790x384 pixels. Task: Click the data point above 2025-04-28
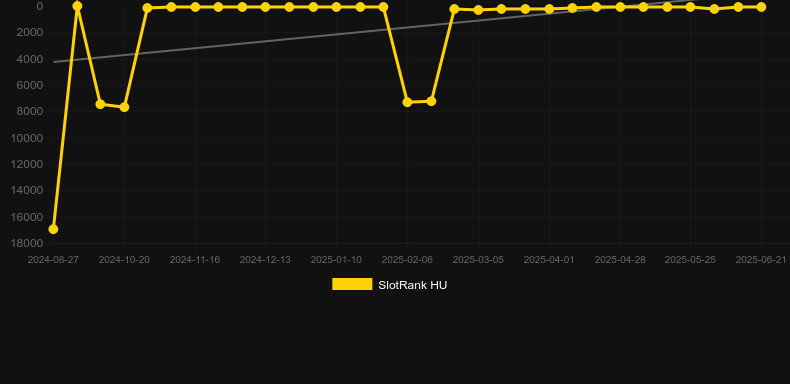[620, 7]
